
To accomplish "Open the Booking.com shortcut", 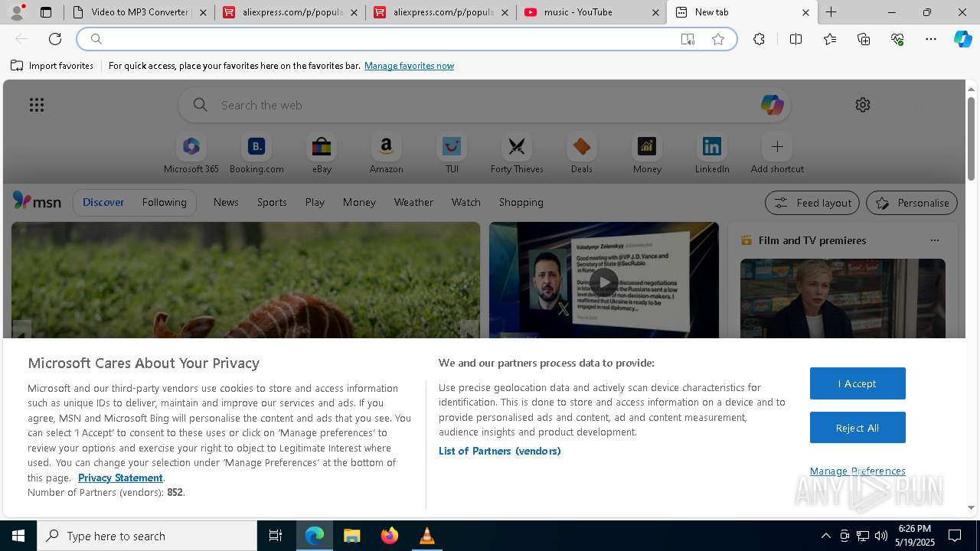I will click(x=256, y=154).
